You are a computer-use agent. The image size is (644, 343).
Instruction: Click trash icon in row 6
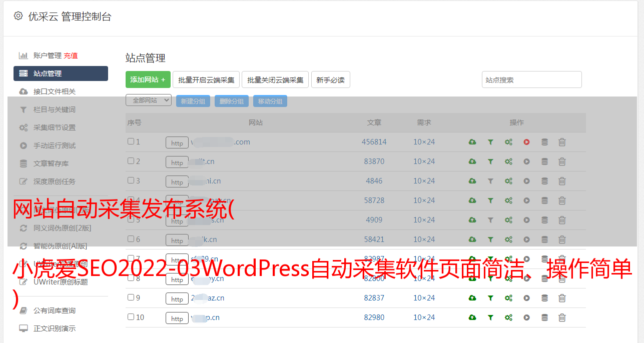click(562, 239)
